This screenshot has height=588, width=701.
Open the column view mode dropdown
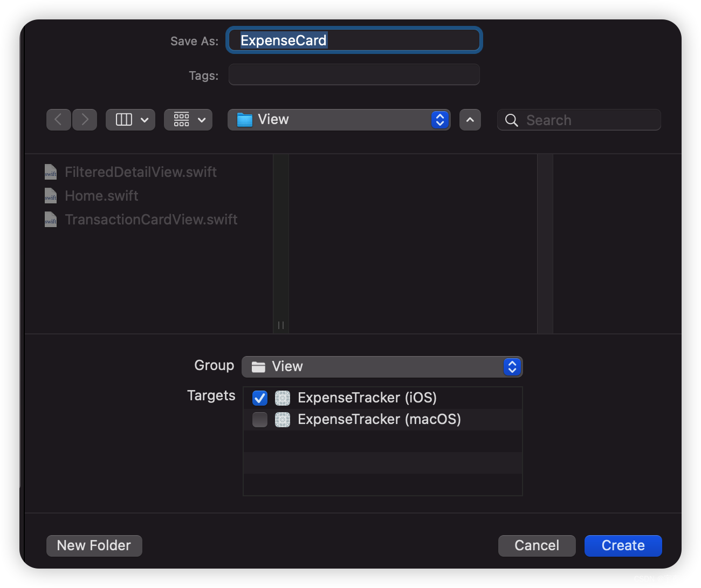[130, 120]
